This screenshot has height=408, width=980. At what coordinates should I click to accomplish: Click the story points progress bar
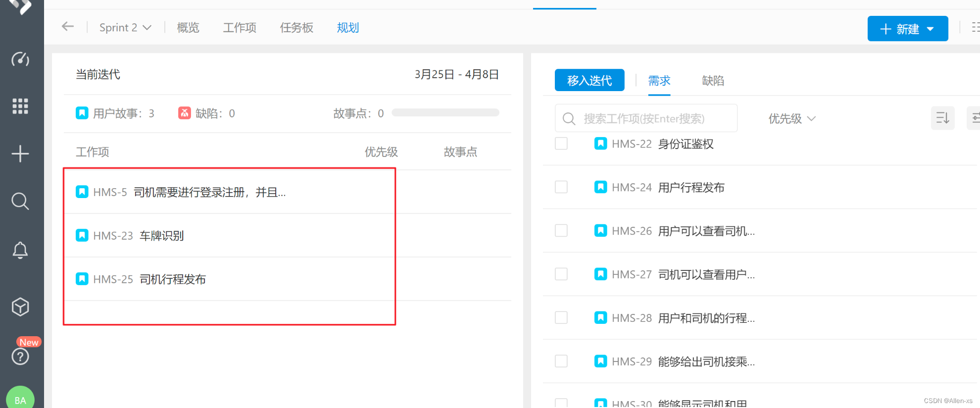(x=445, y=113)
